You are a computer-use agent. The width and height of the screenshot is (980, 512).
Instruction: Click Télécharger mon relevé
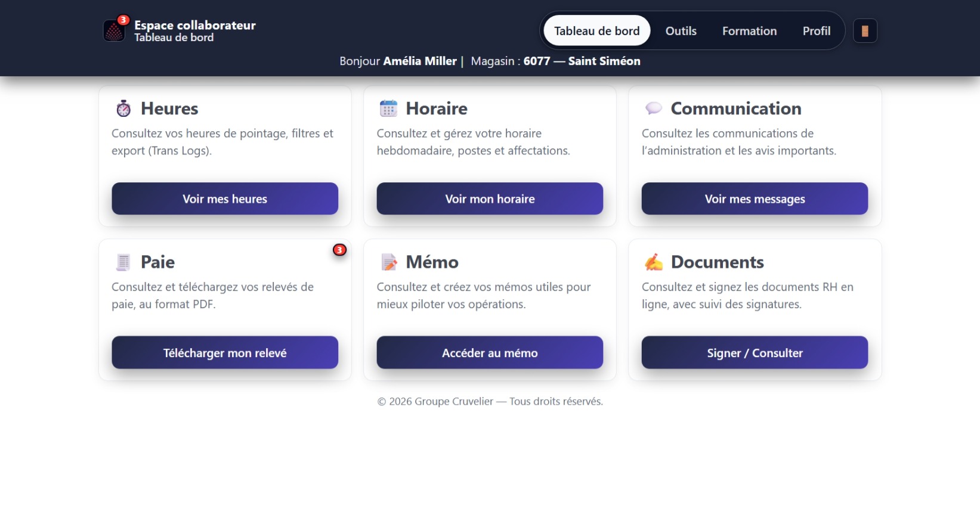pyautogui.click(x=225, y=352)
